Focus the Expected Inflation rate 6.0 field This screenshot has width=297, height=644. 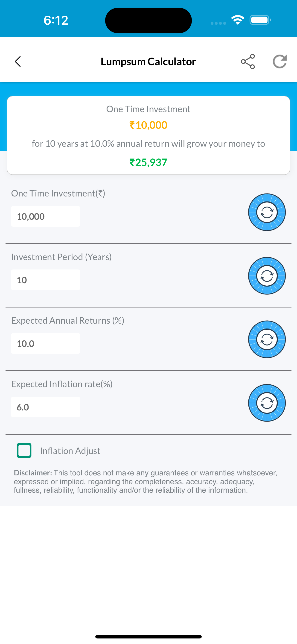point(46,407)
